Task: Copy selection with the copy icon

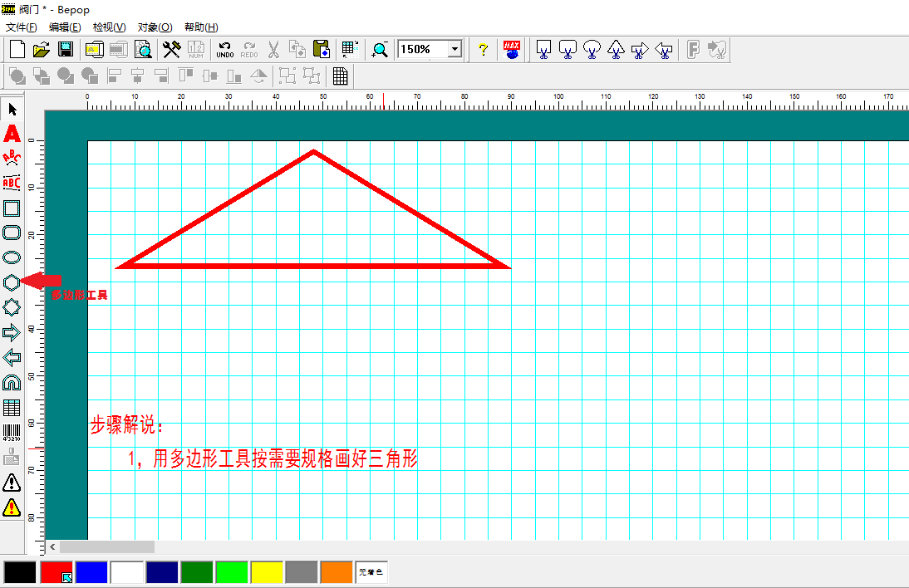Action: point(297,50)
